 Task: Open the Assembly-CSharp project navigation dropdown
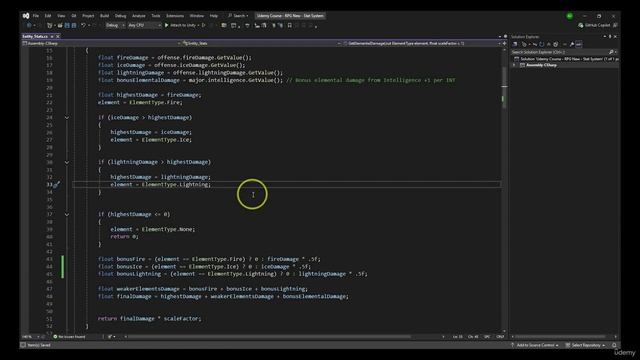point(101,43)
